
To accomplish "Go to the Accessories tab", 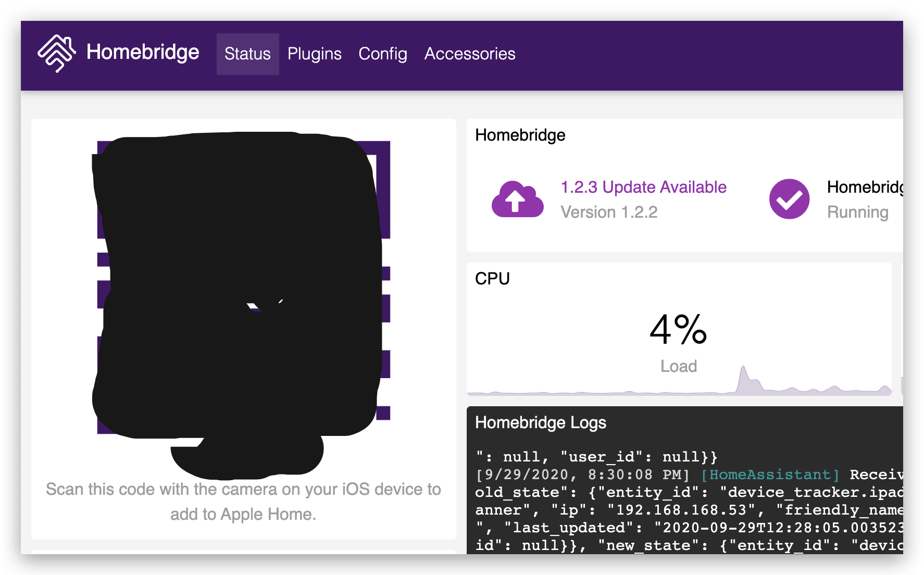I will coord(470,54).
